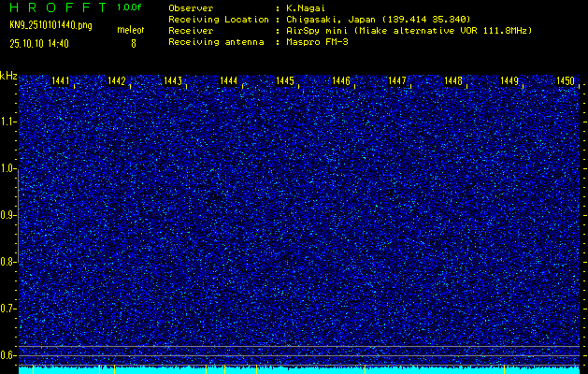Click the 0.9 frequency axis label

pos(8,215)
